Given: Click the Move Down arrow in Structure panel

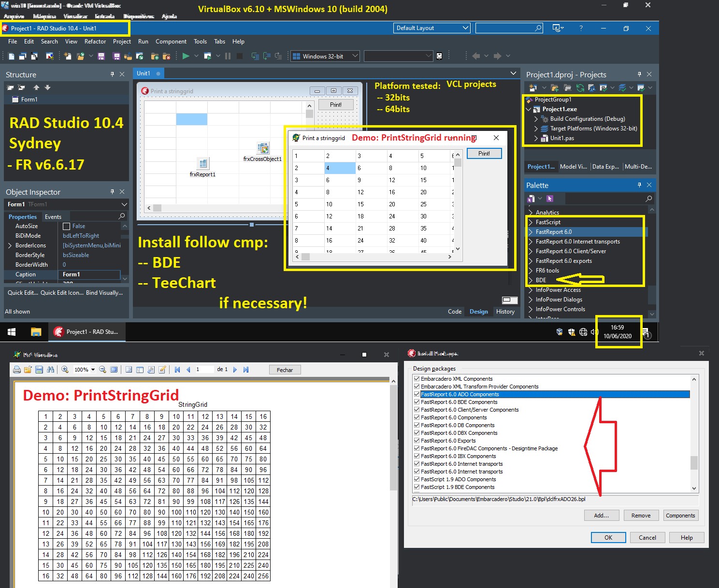Looking at the screenshot, I should (47, 87).
